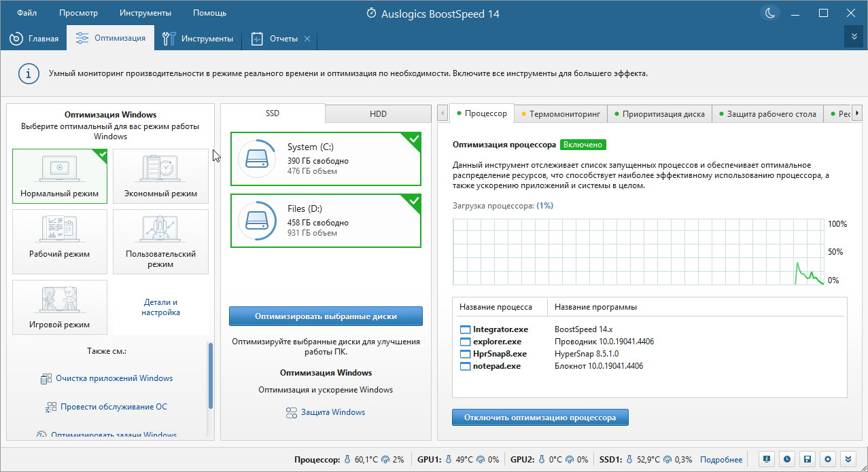Image resolution: width=868 pixels, height=472 pixels.
Task: Click the left panel vertical scrollbar
Action: tap(211, 376)
